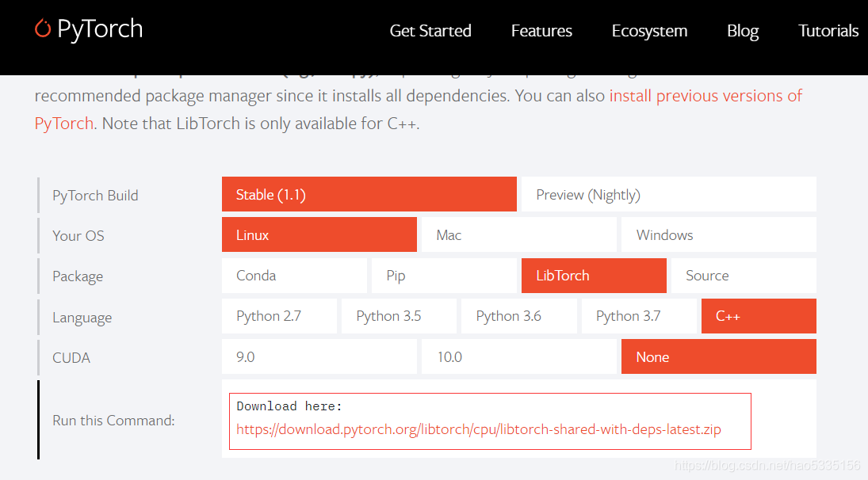This screenshot has height=480, width=868.
Task: Open the Features nav item
Action: click(x=541, y=31)
